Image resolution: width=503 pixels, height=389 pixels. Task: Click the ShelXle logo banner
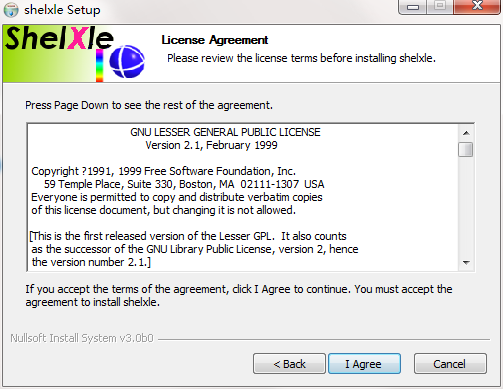[x=75, y=54]
